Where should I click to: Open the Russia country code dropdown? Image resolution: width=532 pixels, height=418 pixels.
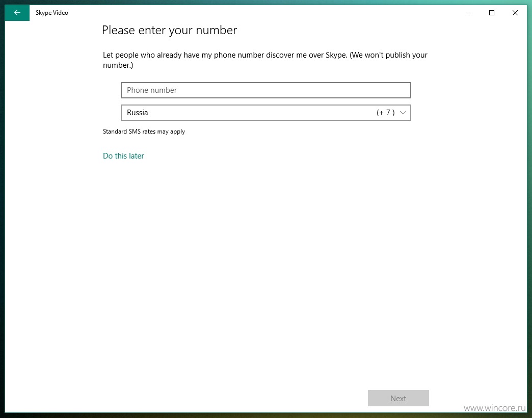coord(265,113)
